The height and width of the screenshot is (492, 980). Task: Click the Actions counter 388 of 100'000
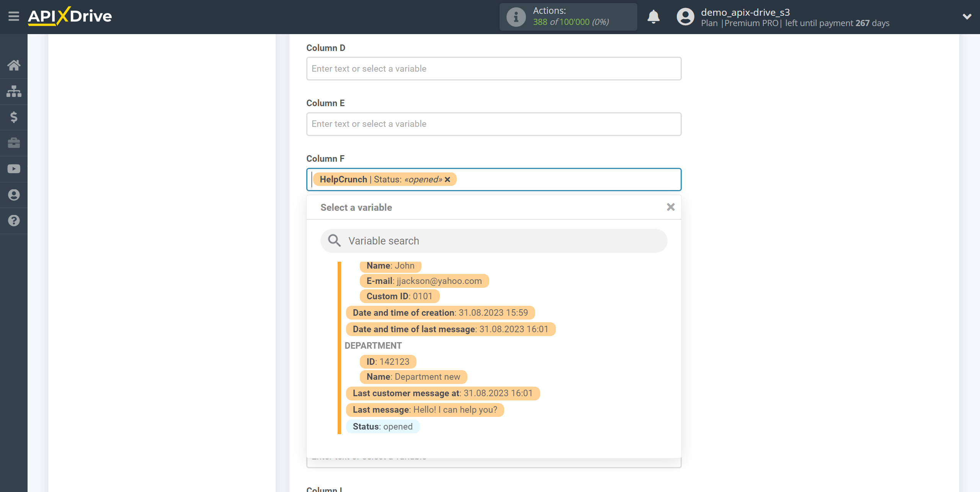coord(571,22)
